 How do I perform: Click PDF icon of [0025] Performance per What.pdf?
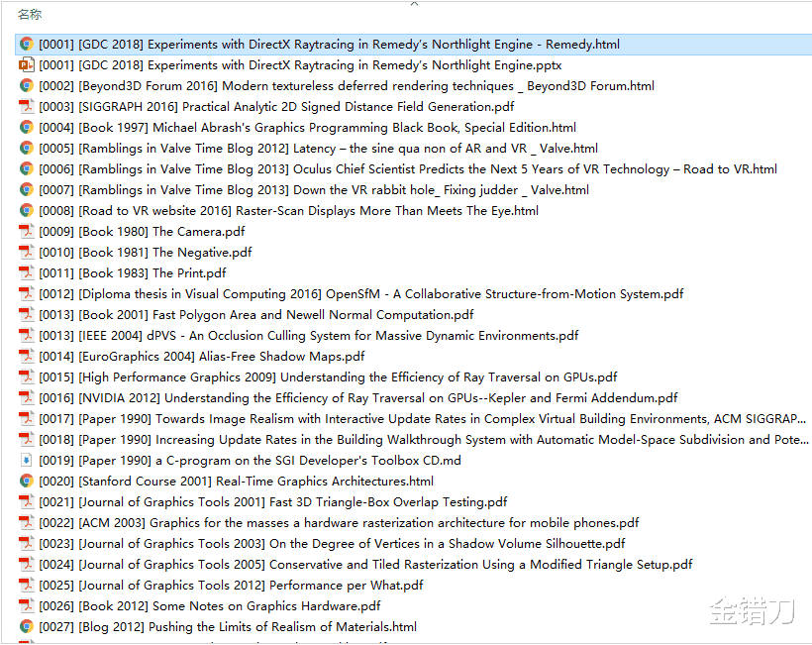click(27, 585)
